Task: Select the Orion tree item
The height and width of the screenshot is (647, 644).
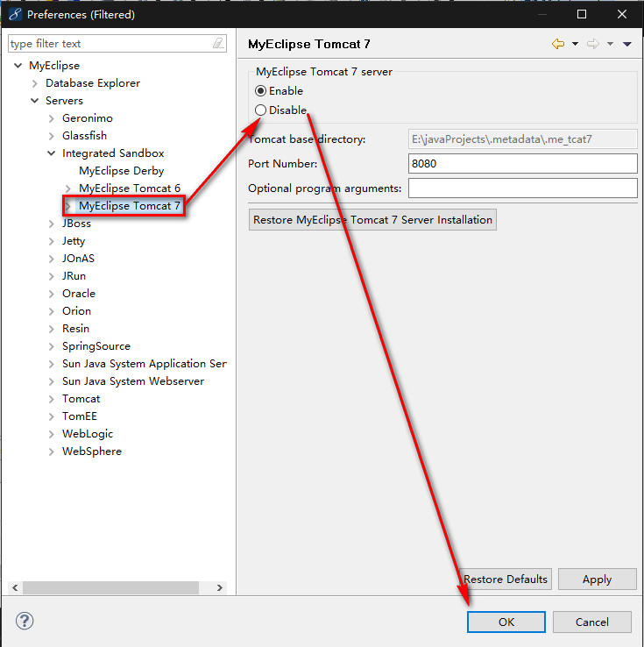Action: (x=76, y=310)
